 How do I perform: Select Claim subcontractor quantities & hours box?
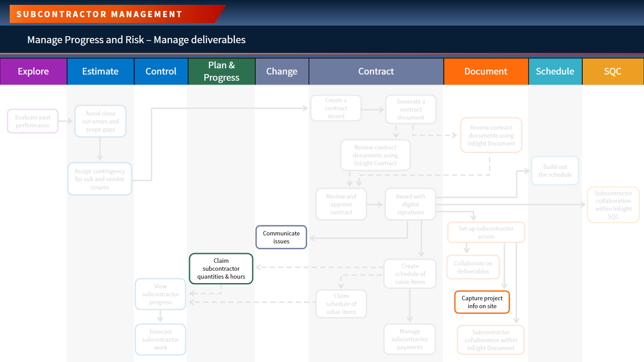pos(221,269)
